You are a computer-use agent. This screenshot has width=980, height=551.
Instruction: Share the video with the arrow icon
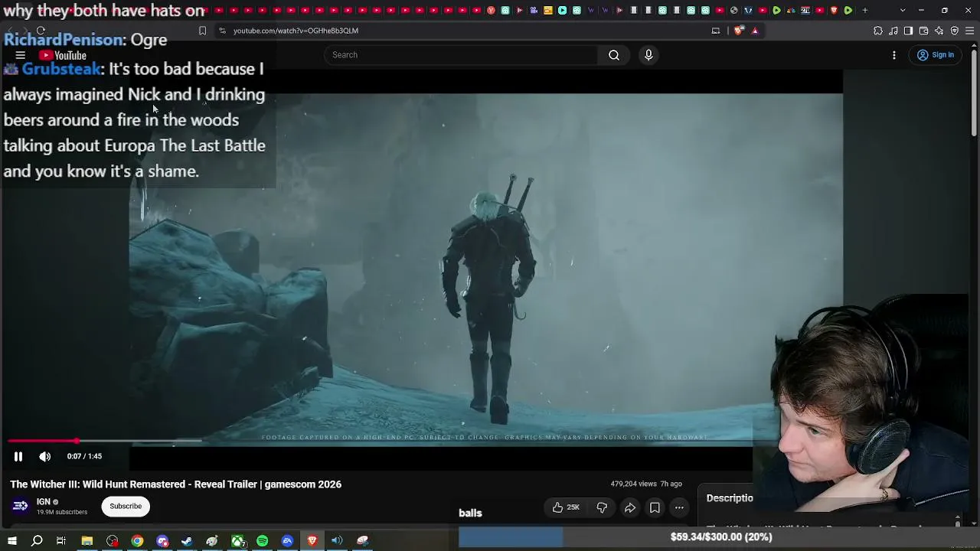pos(630,507)
